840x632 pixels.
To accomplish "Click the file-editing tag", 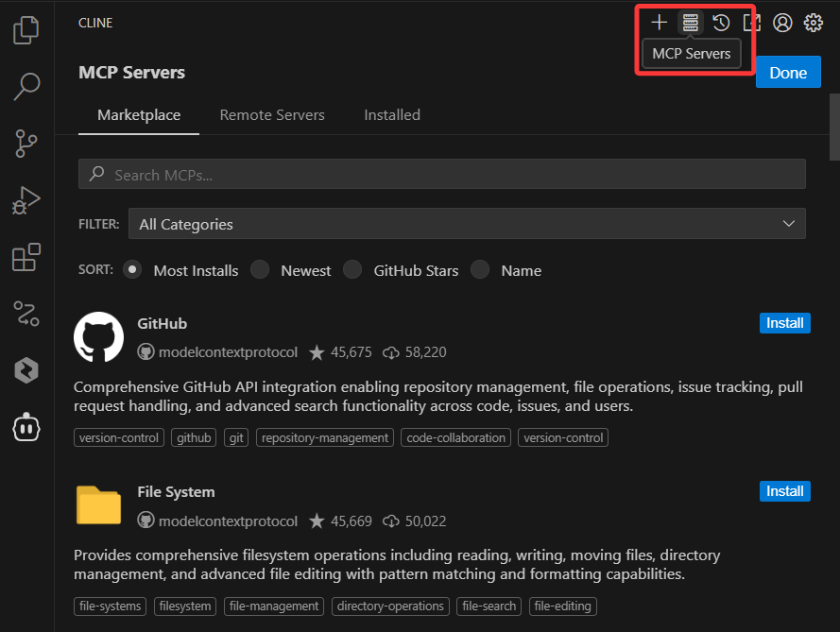I will (x=562, y=606).
